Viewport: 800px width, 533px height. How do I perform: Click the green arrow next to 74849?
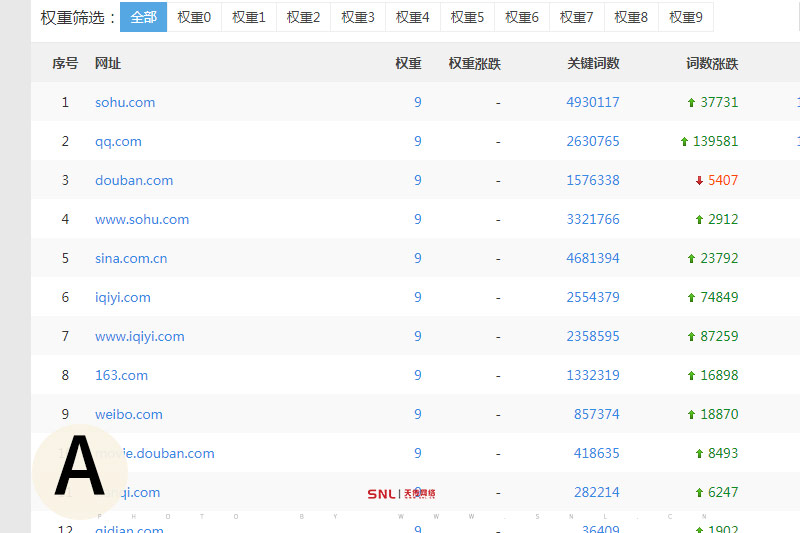[x=691, y=298]
